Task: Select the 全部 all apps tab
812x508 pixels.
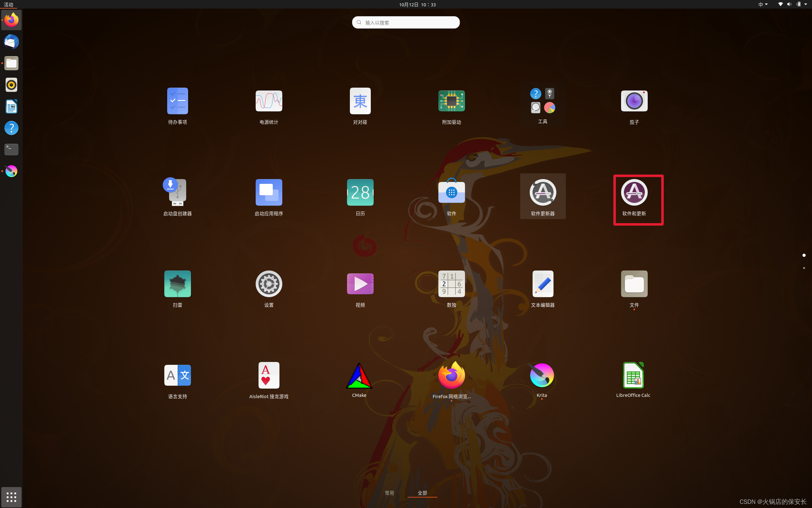Action: pos(422,493)
